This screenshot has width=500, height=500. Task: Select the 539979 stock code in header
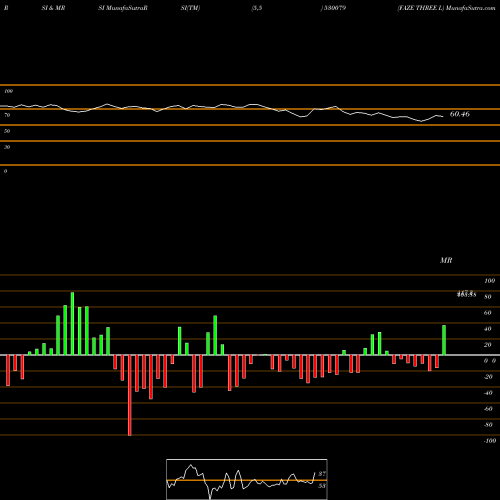pos(334,8)
